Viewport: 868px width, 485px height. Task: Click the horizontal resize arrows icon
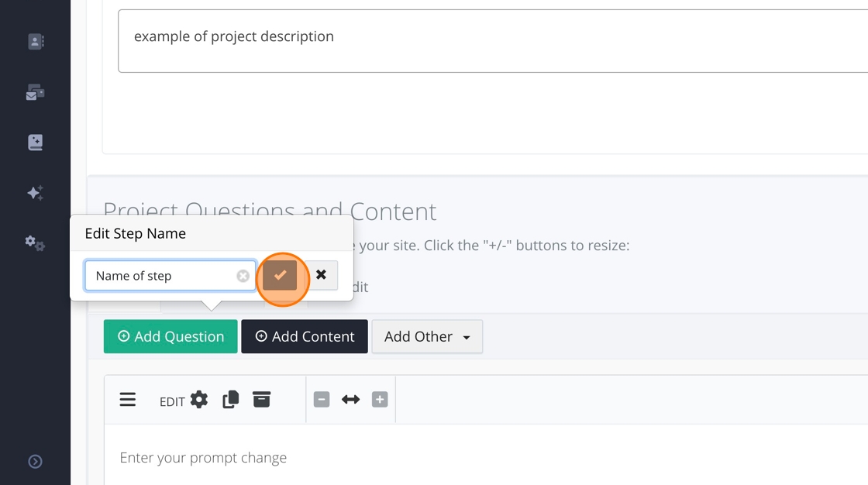tap(350, 400)
